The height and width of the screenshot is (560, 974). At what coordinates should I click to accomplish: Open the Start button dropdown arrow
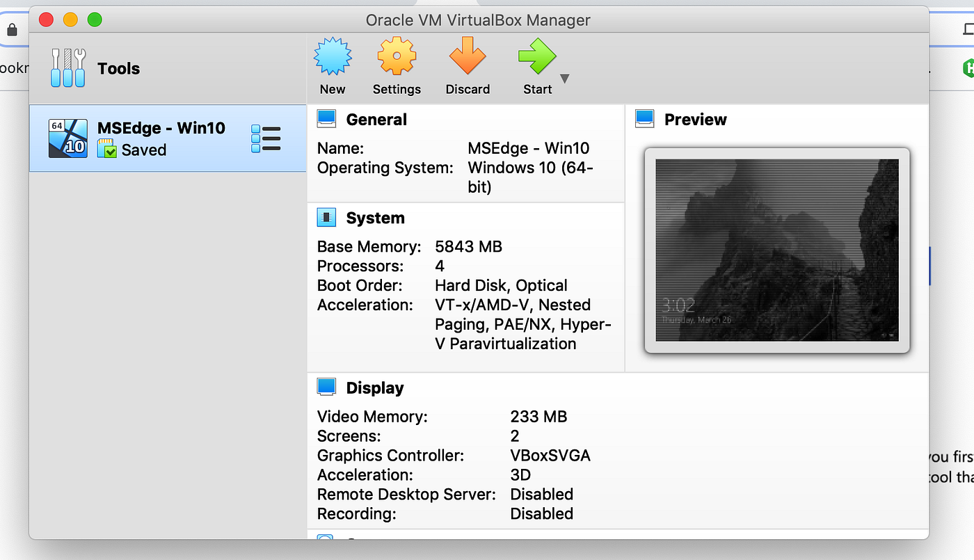click(565, 79)
